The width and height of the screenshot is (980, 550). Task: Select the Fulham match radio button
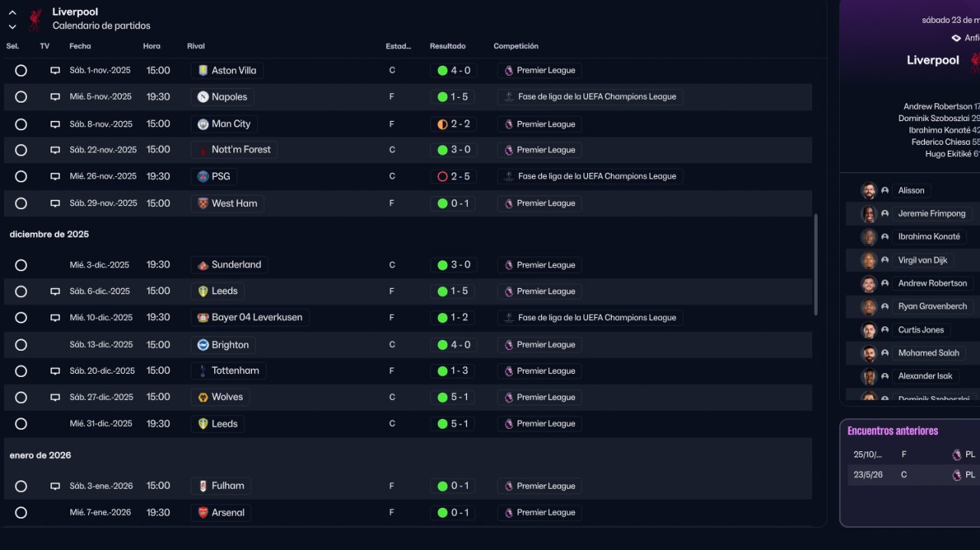click(21, 486)
